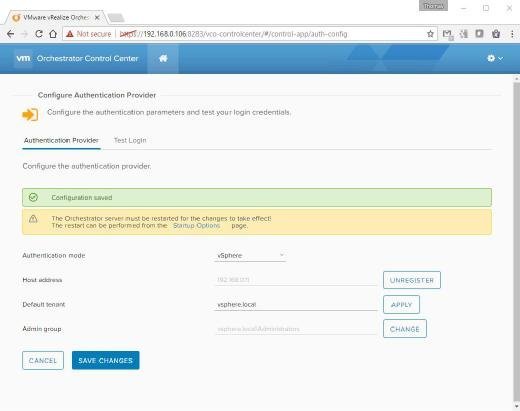The width and height of the screenshot is (520, 411).
Task: Click the CANCEL button
Action: (x=43, y=360)
